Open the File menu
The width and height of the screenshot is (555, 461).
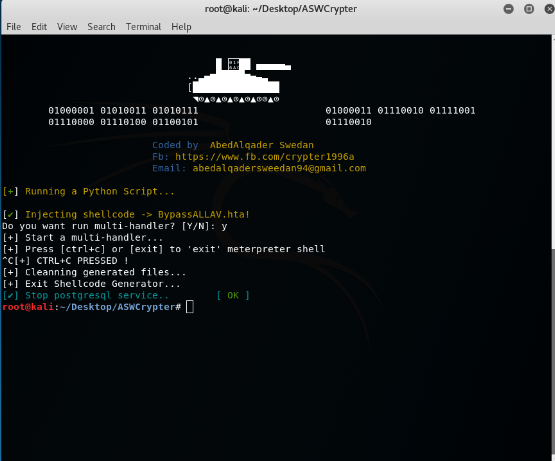coord(13,27)
